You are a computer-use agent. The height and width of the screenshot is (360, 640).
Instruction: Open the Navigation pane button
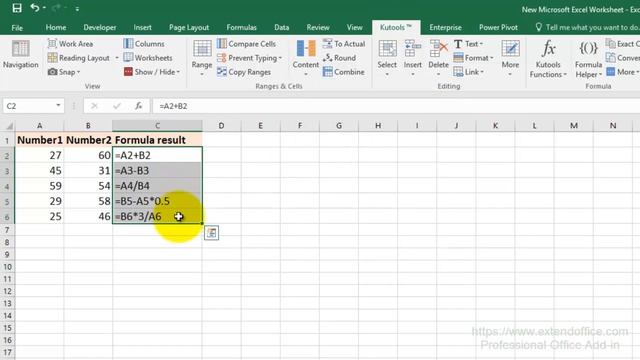pos(20,54)
